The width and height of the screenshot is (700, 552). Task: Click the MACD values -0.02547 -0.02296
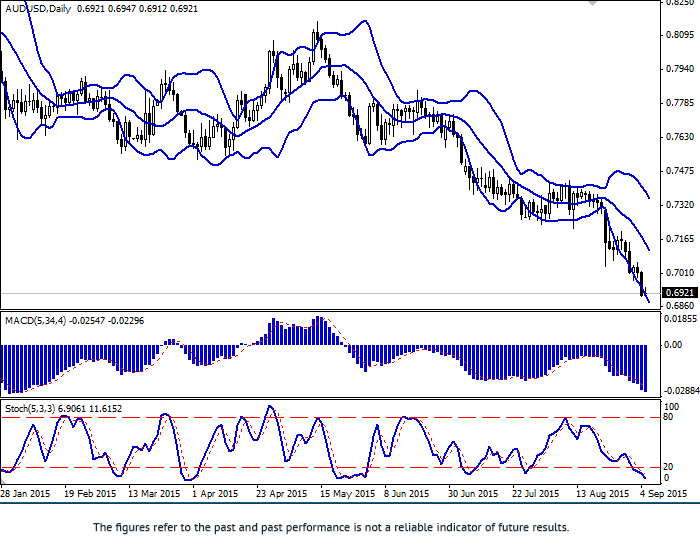[107, 321]
